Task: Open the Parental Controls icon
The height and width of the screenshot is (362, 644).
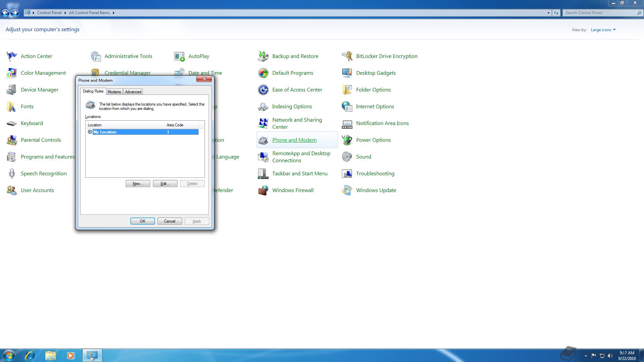Action: tap(12, 140)
